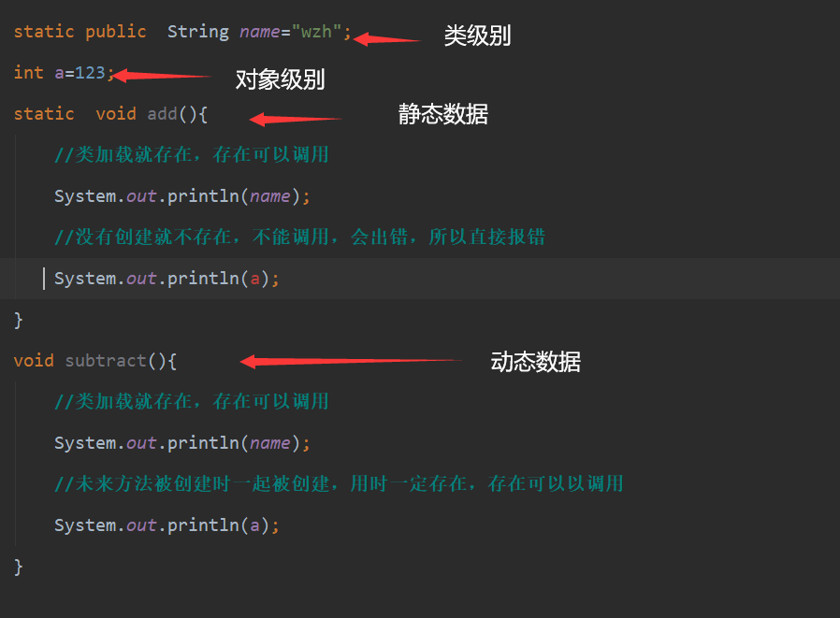Click the red arrow pointing at int a=123
Screen dimensions: 840x618
click(x=161, y=76)
